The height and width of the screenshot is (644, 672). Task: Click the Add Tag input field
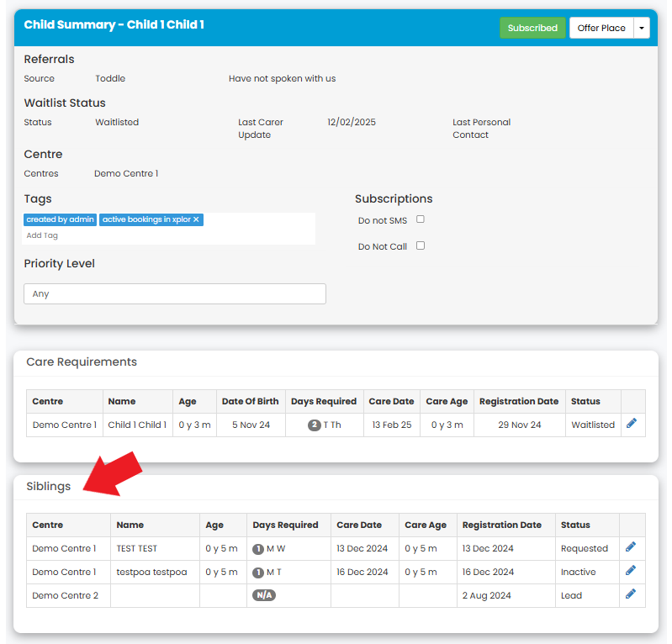pyautogui.click(x=42, y=235)
